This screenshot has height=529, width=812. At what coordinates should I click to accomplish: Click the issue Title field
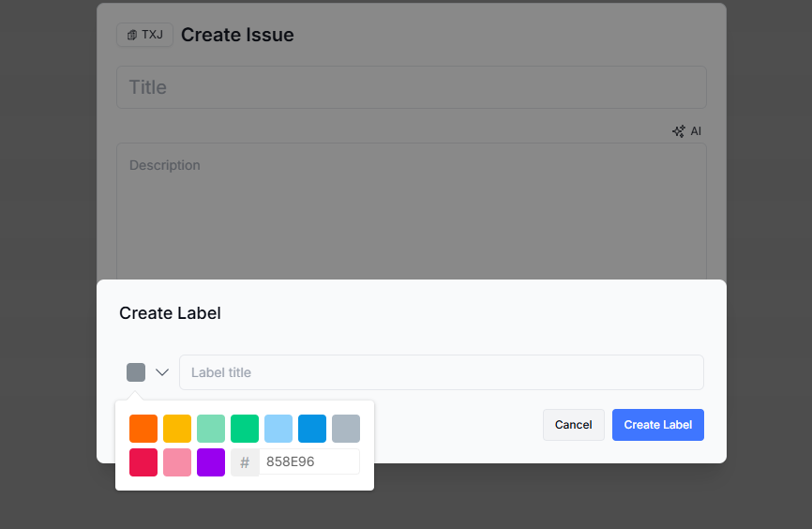412,87
